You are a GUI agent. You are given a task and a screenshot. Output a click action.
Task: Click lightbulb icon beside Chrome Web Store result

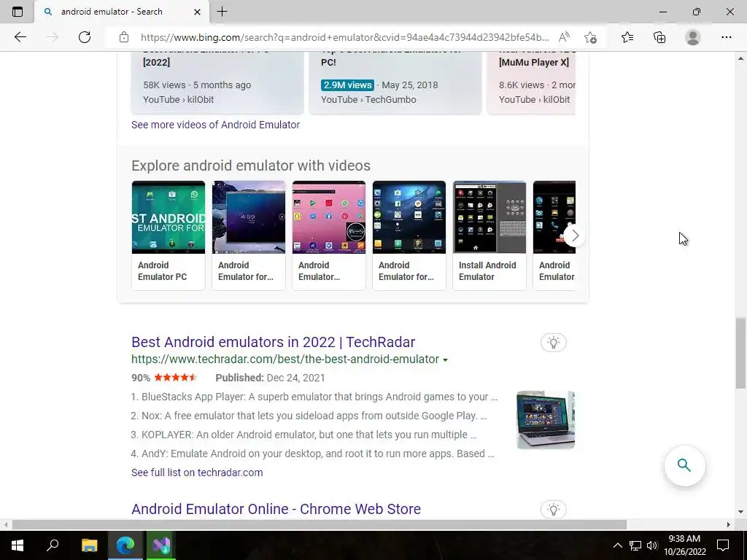pos(553,510)
